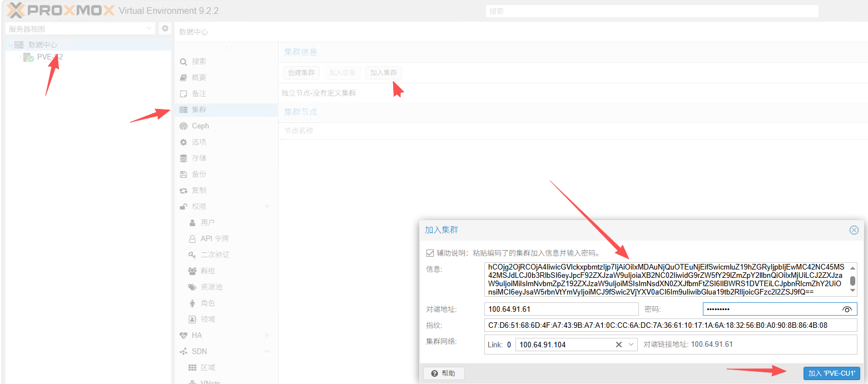Click the API 令牌 icon
868x384 pixels.
[x=192, y=238]
